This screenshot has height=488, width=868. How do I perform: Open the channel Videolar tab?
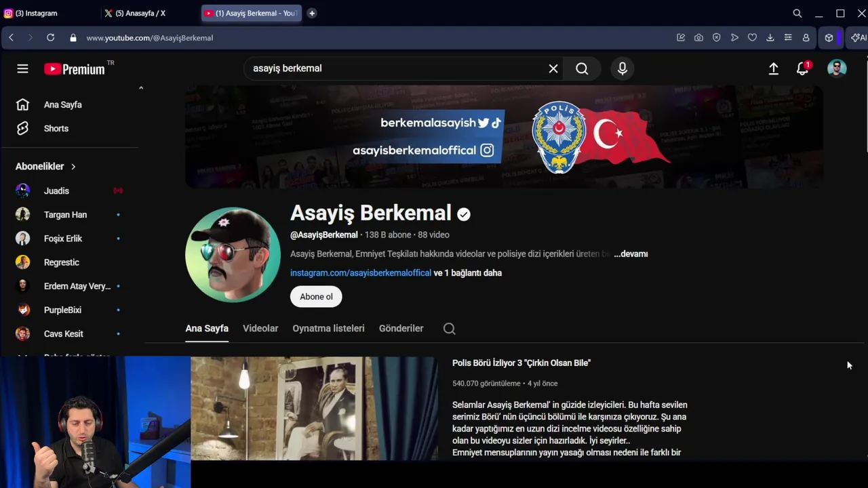260,329
